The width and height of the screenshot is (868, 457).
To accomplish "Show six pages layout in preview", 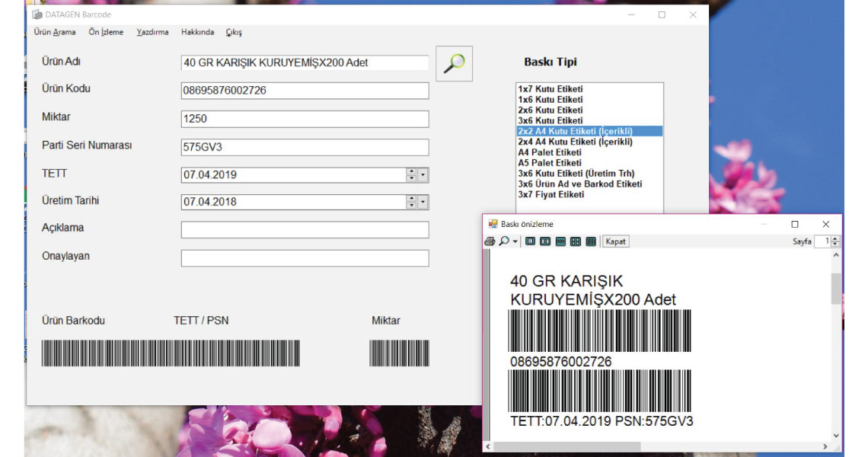I will pyautogui.click(x=591, y=241).
